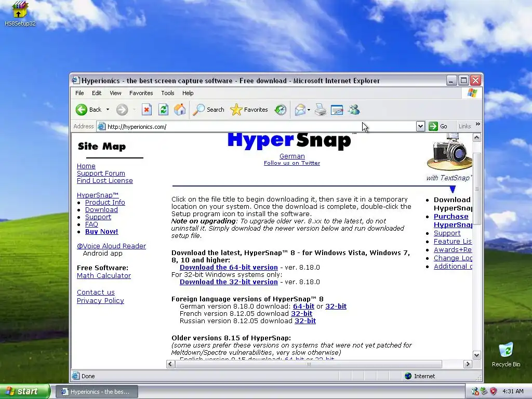Open the Messenger people icon

(354, 110)
